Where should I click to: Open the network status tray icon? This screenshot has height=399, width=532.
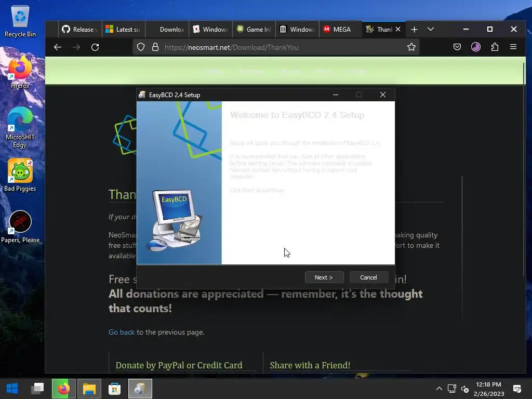[x=451, y=389]
